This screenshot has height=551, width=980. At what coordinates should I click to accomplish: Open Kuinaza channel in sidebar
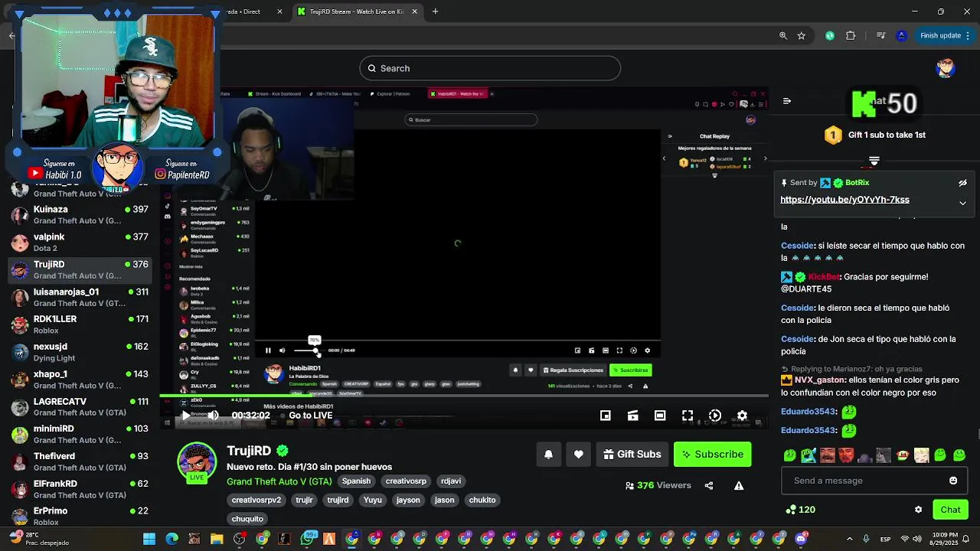tap(80, 215)
